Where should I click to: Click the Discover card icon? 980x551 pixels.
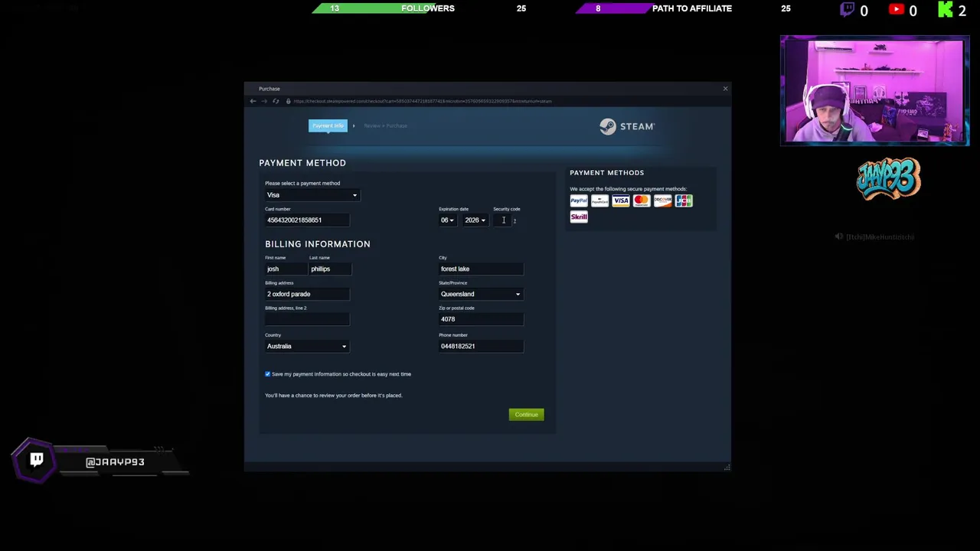tap(662, 201)
